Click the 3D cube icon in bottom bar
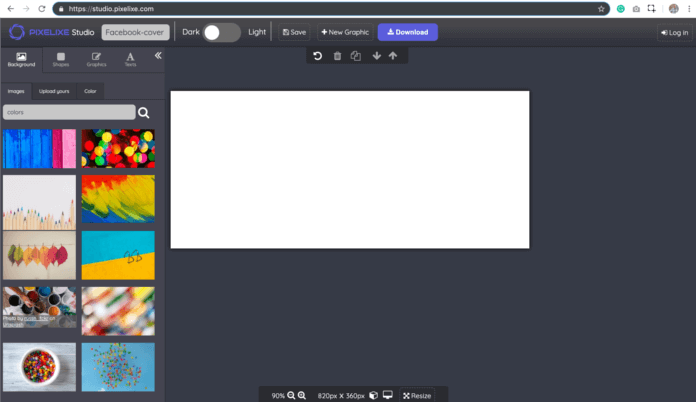 point(373,395)
